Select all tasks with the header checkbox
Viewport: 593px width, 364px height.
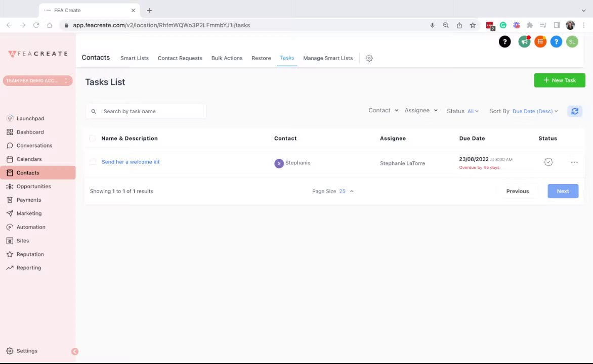[x=92, y=139]
